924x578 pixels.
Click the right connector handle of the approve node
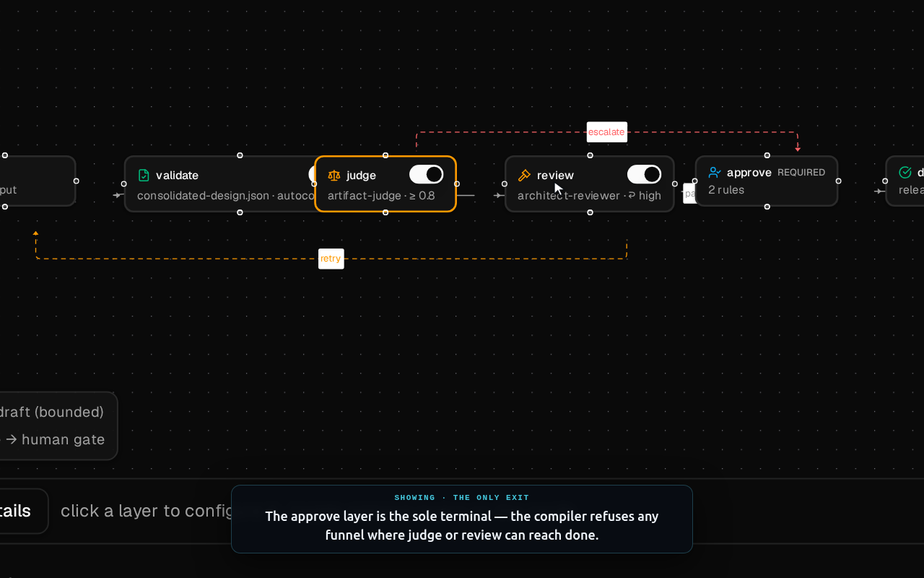tap(838, 181)
